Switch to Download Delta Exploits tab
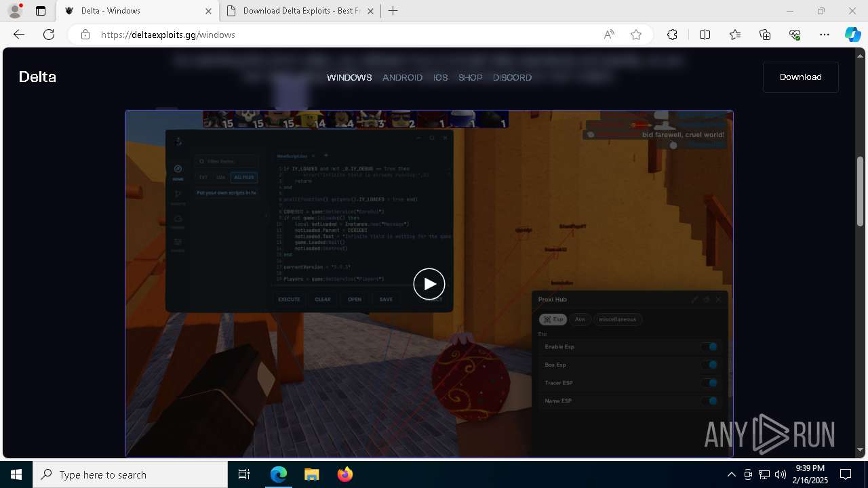 tap(300, 11)
